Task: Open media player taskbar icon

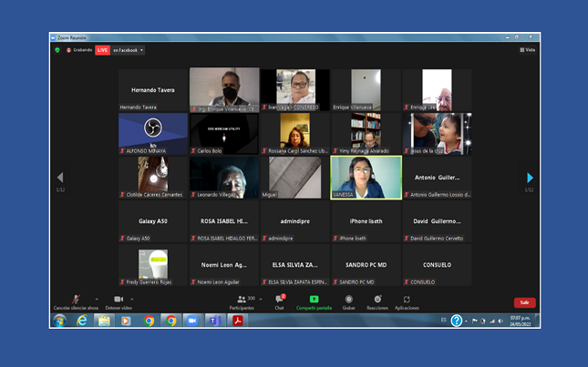Action: click(x=126, y=321)
